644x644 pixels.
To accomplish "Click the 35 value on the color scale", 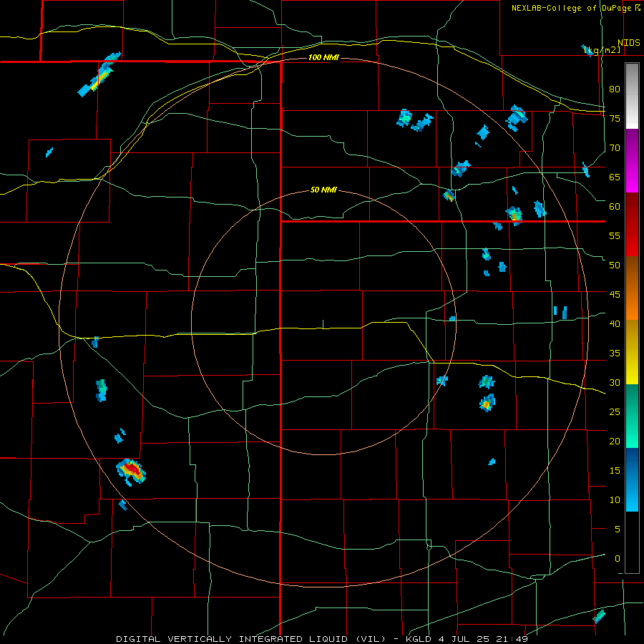I will tap(615, 353).
